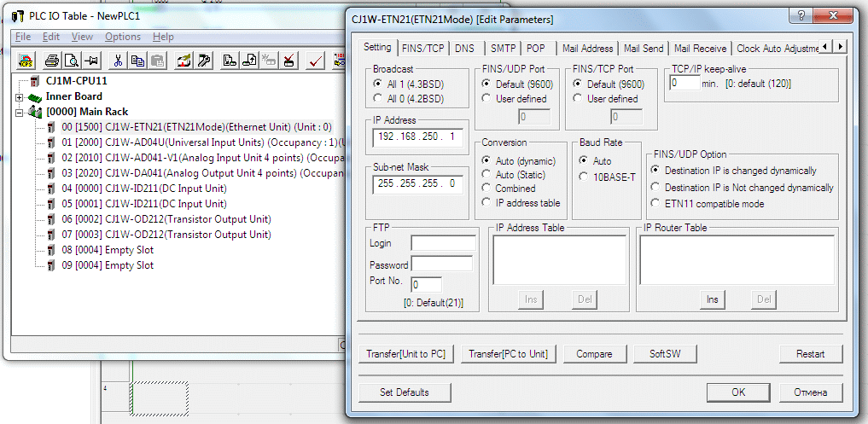The width and height of the screenshot is (868, 424).
Task: Choose Default (9600) for FINS/UDP Port
Action: click(486, 84)
